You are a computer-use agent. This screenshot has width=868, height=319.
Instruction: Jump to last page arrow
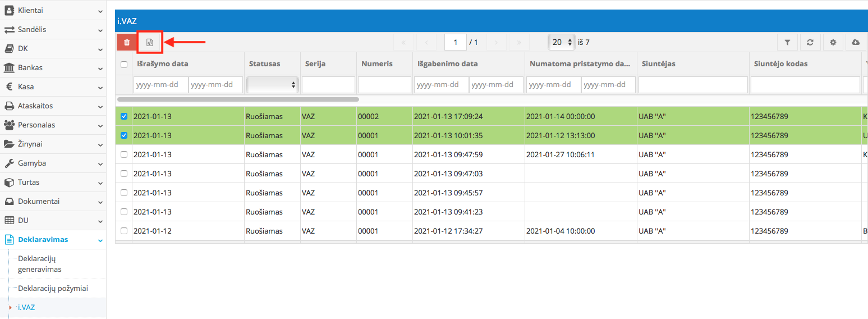click(x=519, y=42)
